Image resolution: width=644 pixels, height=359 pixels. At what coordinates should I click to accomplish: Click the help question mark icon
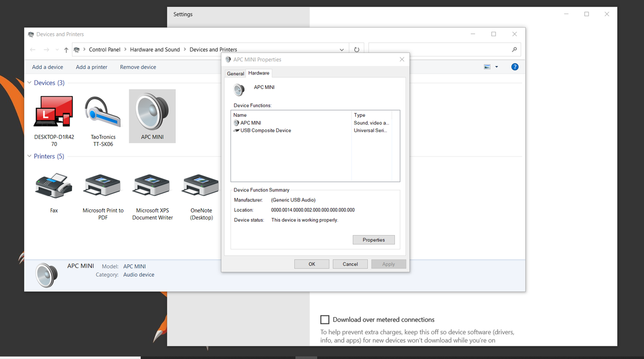(515, 67)
